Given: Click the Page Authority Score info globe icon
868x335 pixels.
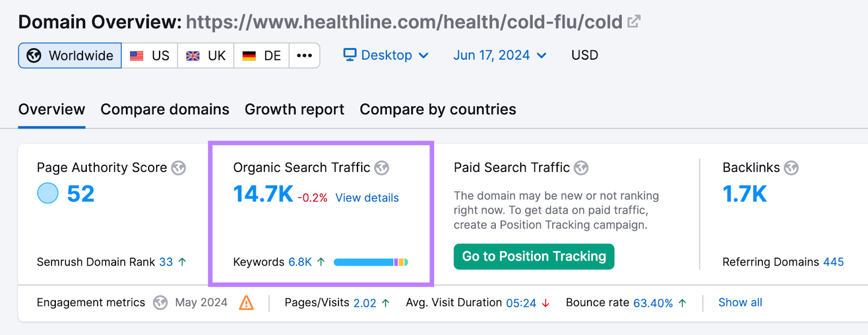Looking at the screenshot, I should coord(178,168).
